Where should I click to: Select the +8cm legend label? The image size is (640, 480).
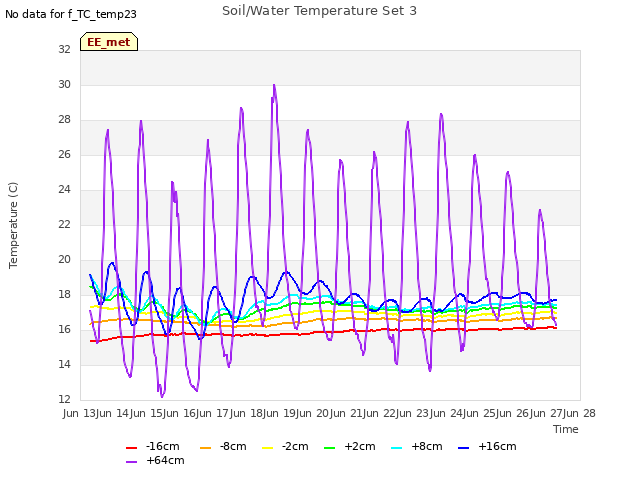(427, 447)
